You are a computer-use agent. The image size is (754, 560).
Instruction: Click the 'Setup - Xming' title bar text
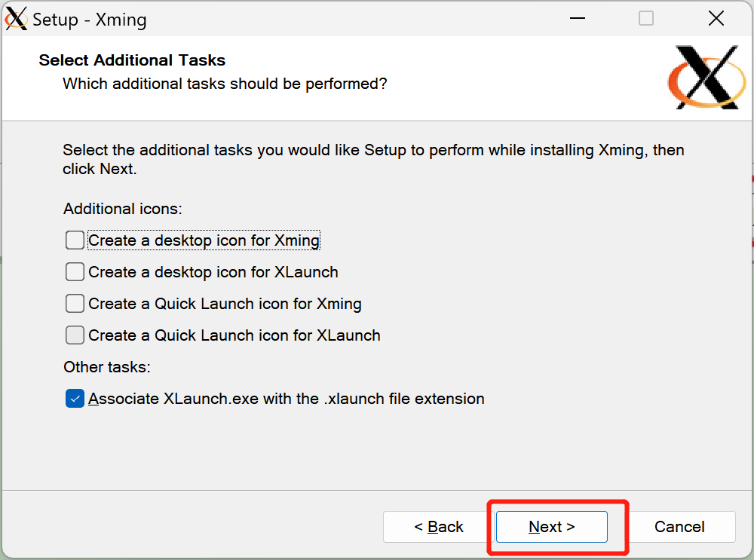click(x=89, y=20)
